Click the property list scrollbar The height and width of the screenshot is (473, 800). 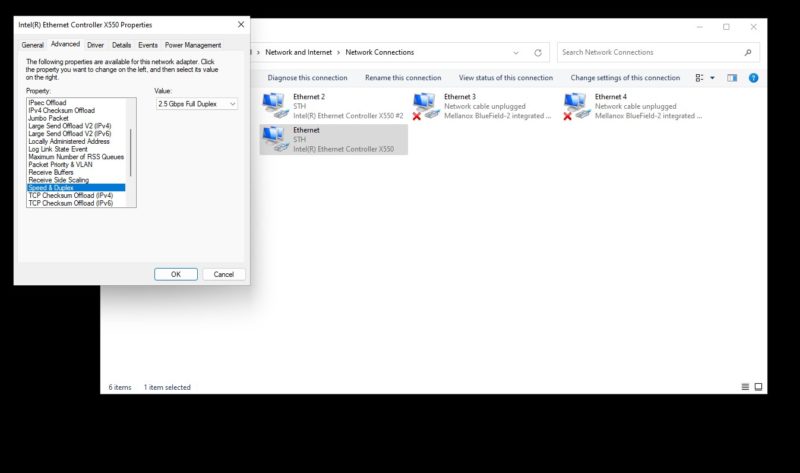point(131,152)
